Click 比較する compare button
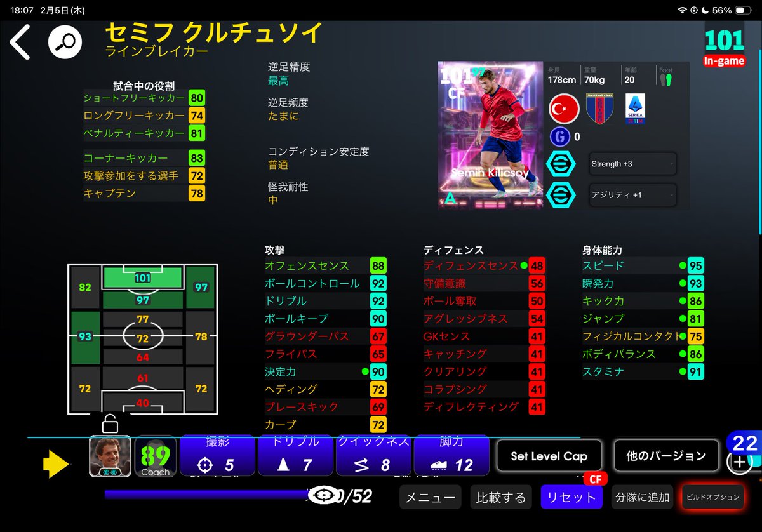The height and width of the screenshot is (532, 762). tap(501, 497)
